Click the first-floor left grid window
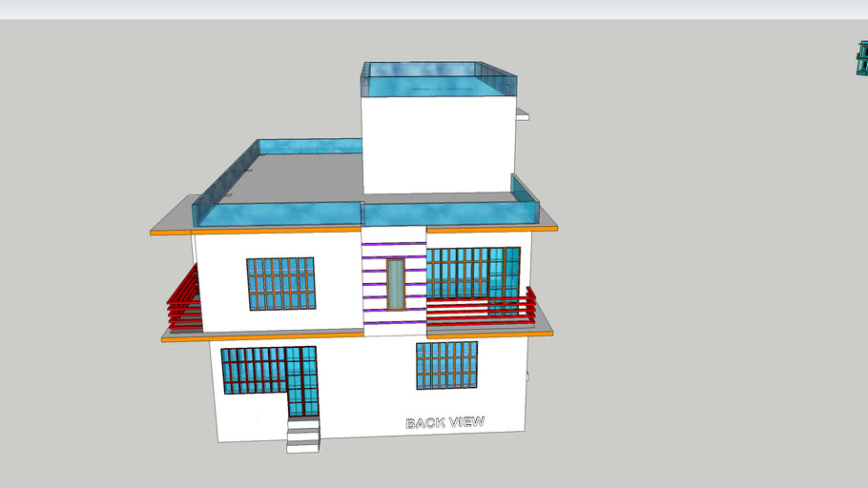 click(280, 283)
